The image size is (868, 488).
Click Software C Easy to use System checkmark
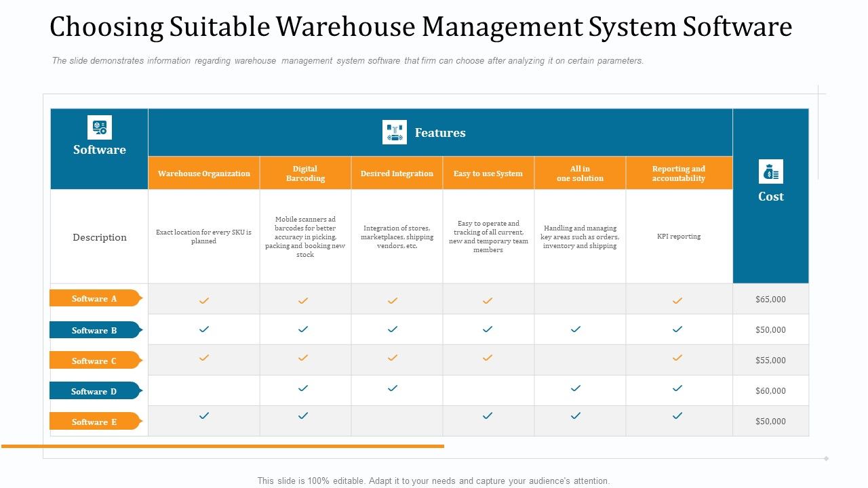(x=487, y=358)
